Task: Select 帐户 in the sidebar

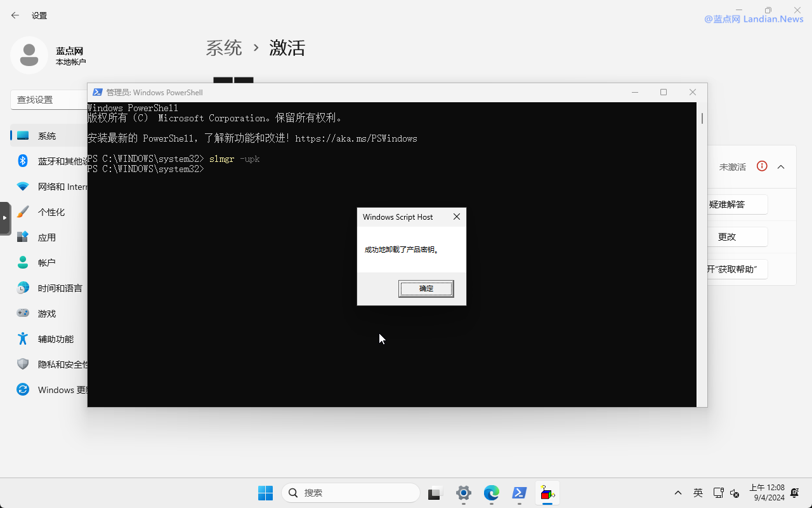Action: click(x=47, y=263)
